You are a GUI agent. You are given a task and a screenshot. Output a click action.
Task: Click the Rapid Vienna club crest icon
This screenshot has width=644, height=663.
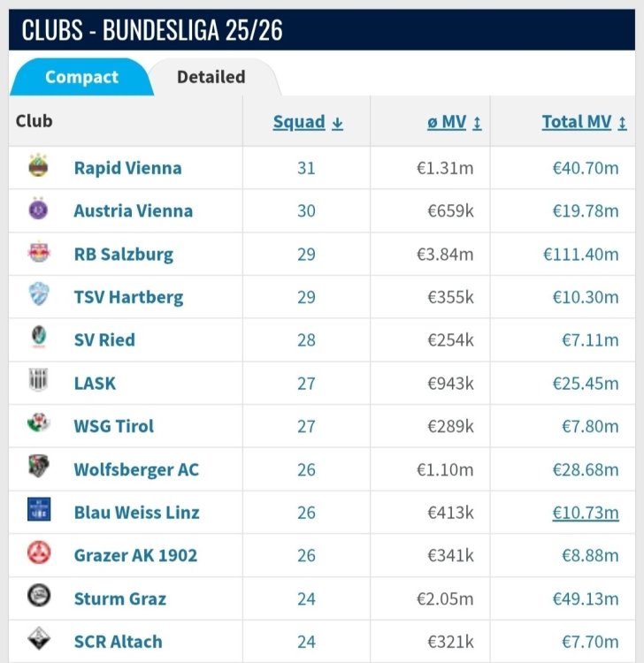click(39, 167)
